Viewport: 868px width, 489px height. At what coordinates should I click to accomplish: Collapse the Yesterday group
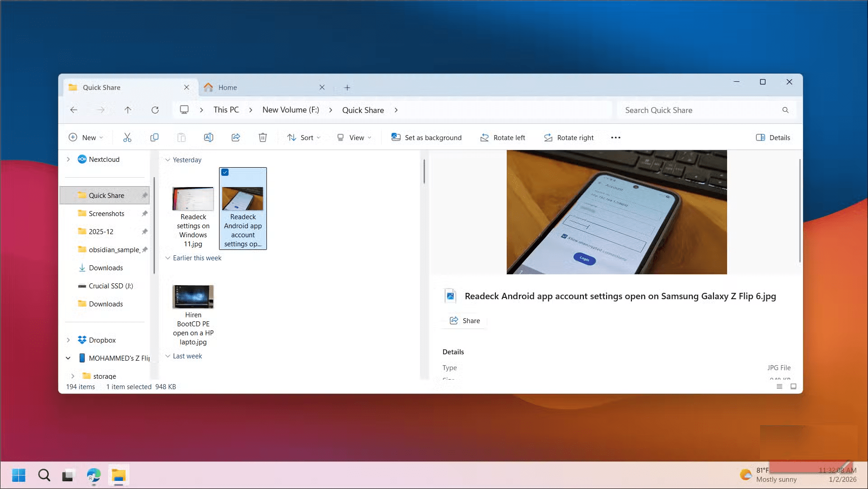[168, 160]
